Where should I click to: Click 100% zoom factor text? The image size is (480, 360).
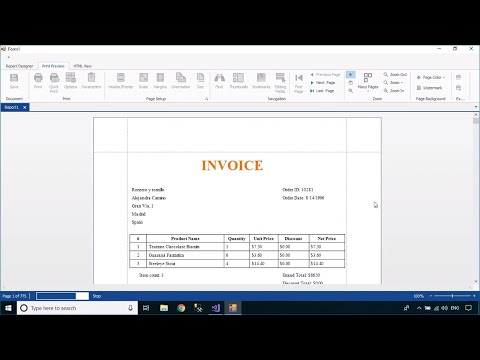point(419,296)
